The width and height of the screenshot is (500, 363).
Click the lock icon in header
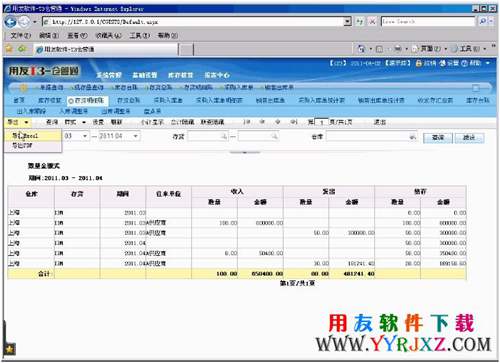419,63
